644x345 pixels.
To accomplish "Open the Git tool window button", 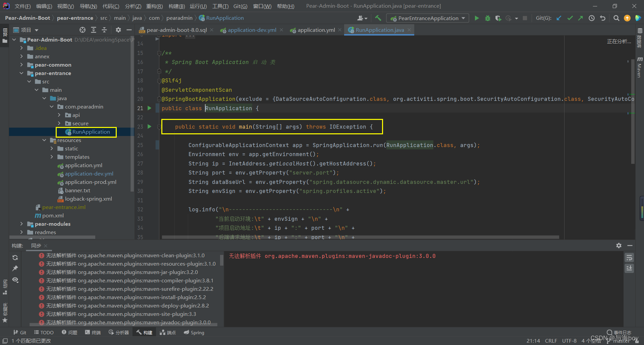I will (x=20, y=332).
